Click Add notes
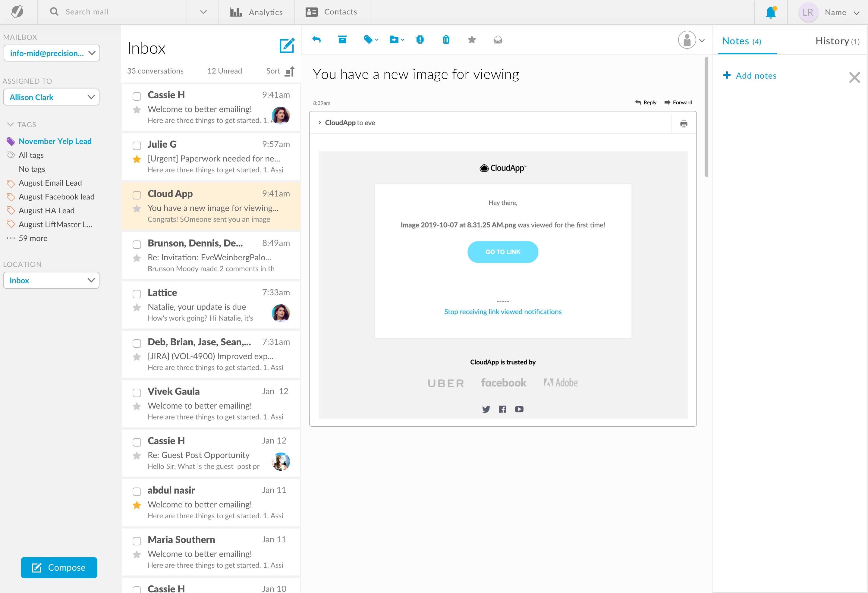The height and width of the screenshot is (593, 868). pyautogui.click(x=750, y=76)
